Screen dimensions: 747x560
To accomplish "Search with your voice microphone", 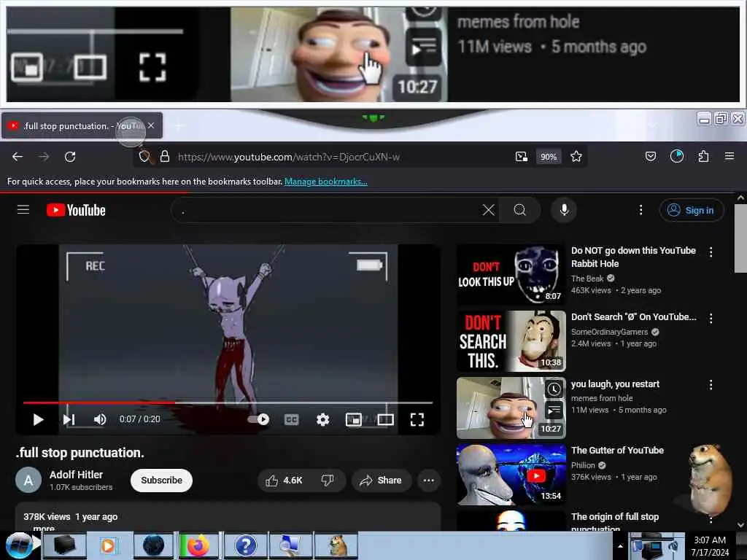I will coord(564,210).
